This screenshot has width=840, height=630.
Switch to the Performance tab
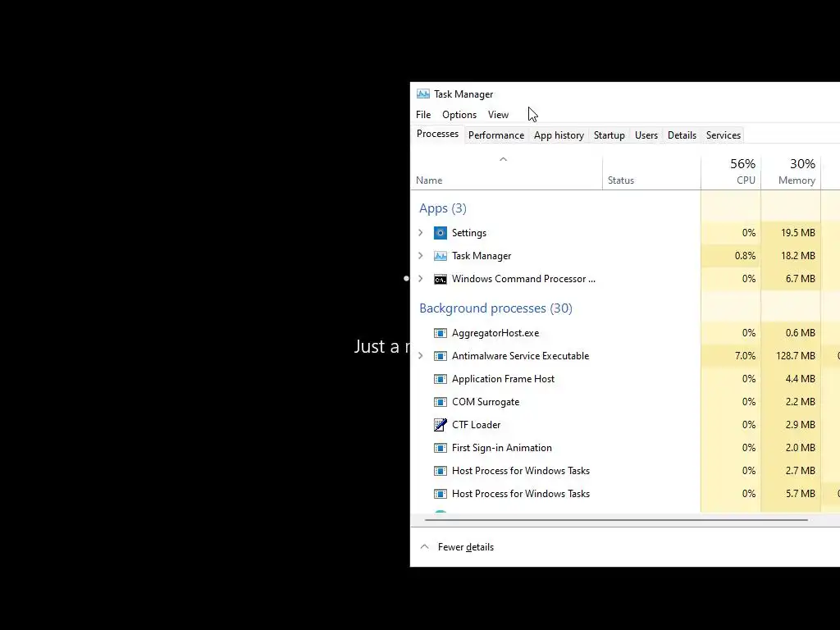click(x=496, y=135)
